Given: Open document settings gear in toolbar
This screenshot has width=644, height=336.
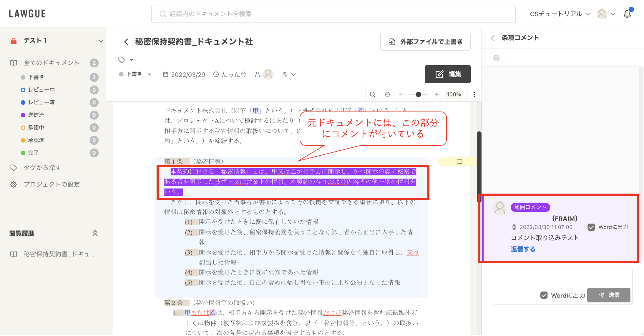Looking at the screenshot, I should point(387,94).
